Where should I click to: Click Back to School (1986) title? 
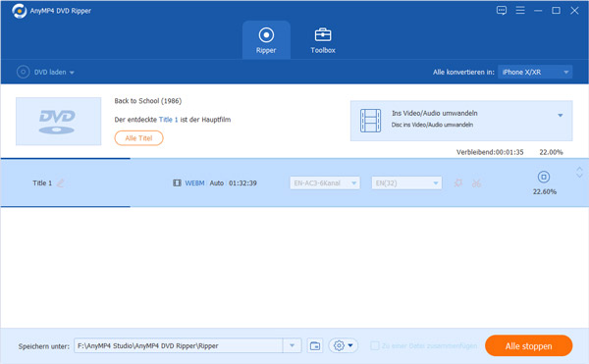point(148,101)
